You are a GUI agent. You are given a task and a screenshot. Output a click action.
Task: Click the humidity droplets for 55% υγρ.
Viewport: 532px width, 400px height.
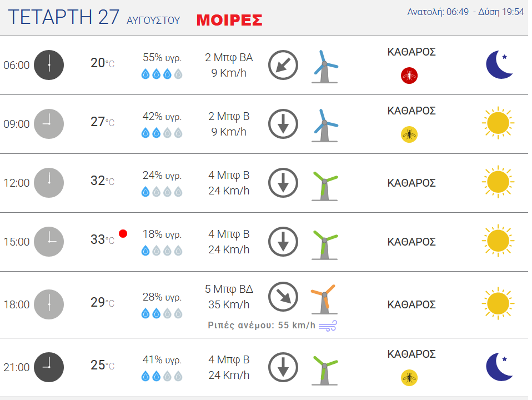[x=162, y=74]
